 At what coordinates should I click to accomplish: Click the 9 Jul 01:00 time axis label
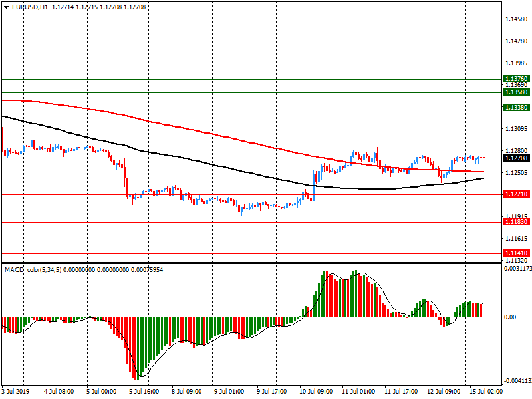(x=229, y=391)
